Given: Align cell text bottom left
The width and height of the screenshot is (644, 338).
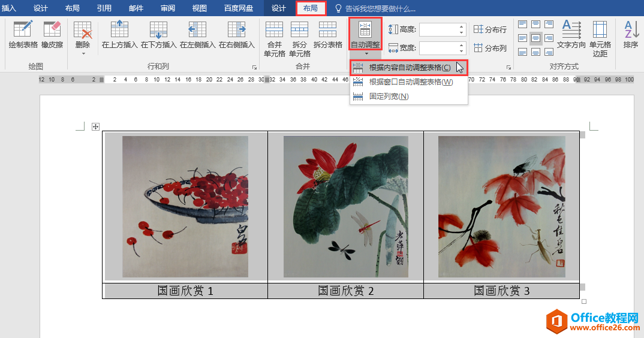Looking at the screenshot, I should coord(522,52).
